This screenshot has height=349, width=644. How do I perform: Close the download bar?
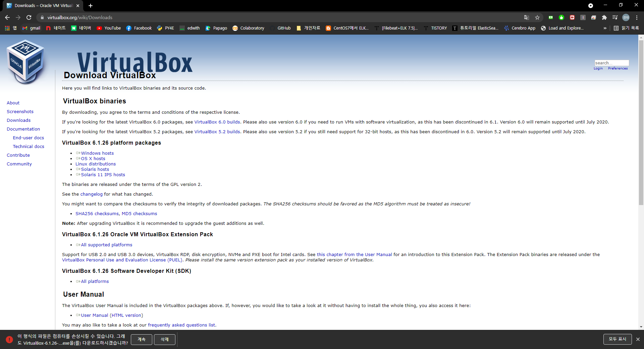(638, 339)
